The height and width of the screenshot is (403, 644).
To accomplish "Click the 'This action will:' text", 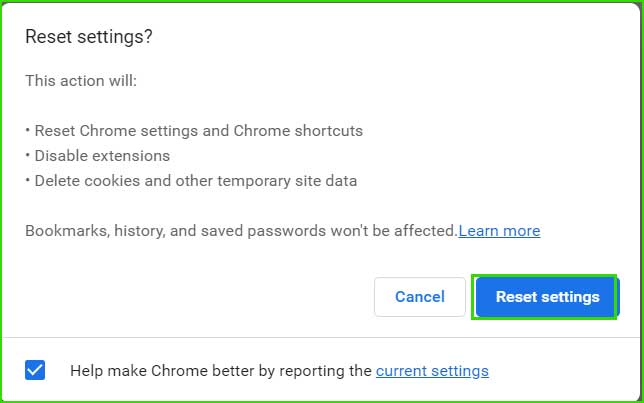I will (x=81, y=81).
